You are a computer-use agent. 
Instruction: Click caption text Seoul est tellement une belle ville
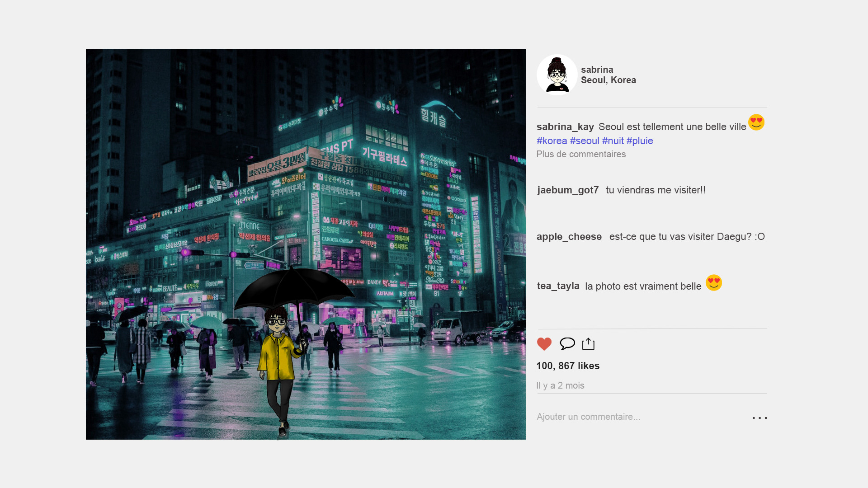click(672, 127)
